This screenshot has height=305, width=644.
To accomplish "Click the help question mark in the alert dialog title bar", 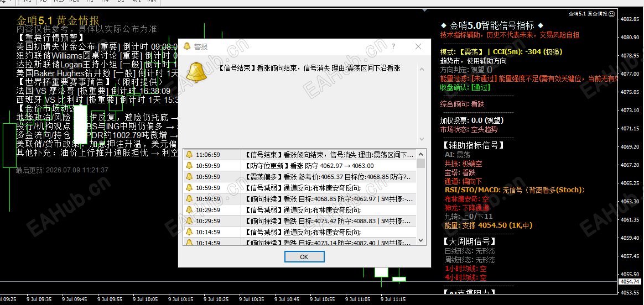I will (x=393, y=47).
